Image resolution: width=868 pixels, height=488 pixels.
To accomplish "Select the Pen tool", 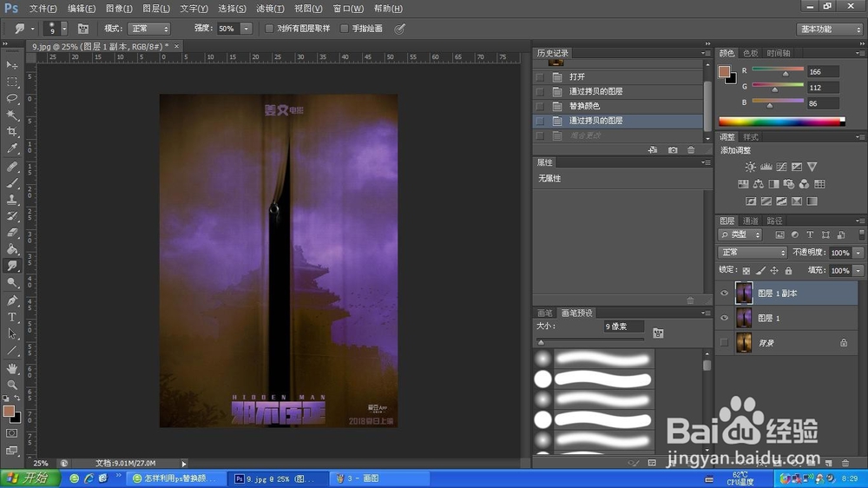I will (11, 300).
